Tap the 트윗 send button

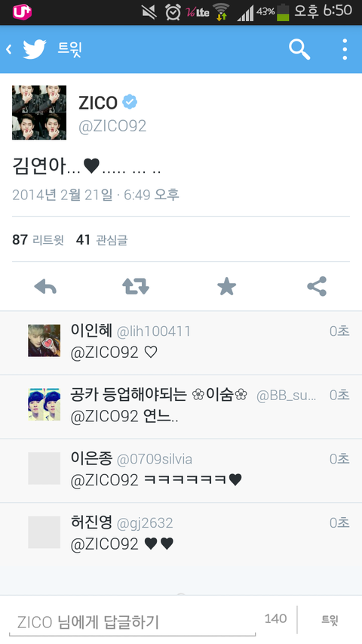click(330, 620)
